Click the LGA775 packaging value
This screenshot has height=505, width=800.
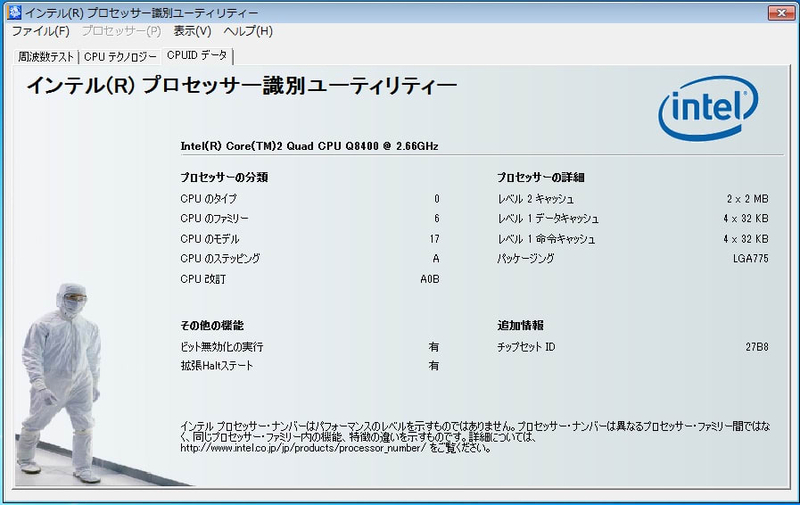click(751, 259)
